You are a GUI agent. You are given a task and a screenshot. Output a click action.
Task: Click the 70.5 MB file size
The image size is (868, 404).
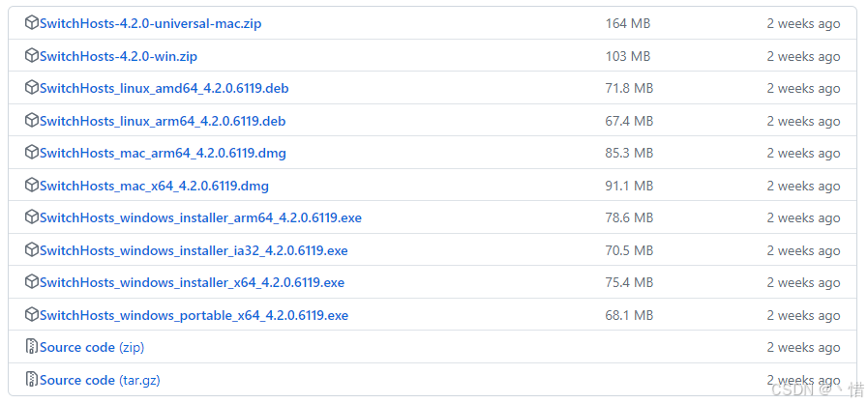point(629,250)
